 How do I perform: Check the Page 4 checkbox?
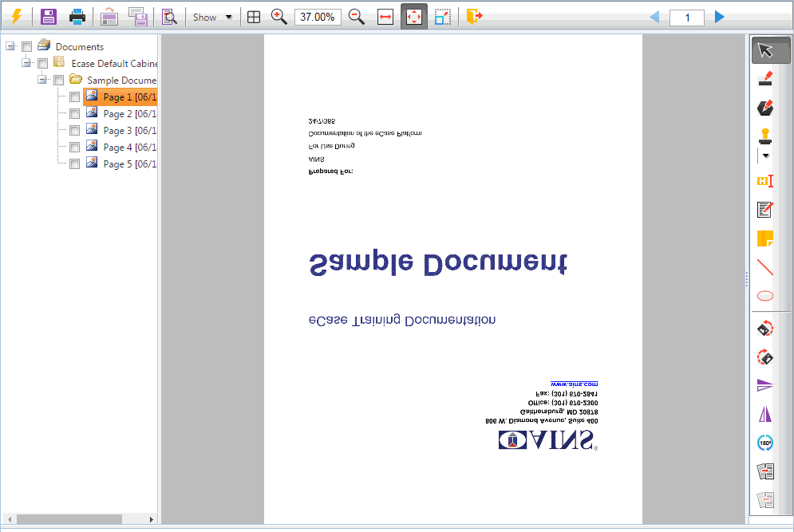pyautogui.click(x=74, y=148)
